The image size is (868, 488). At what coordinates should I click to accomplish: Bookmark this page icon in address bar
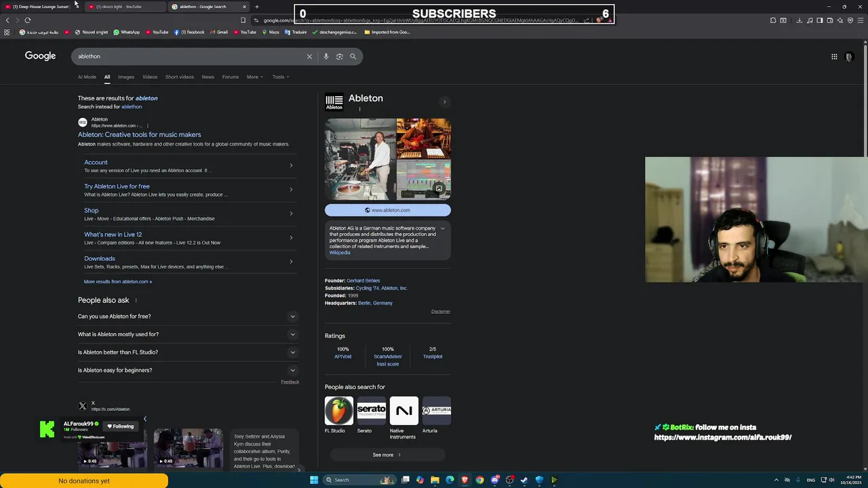pyautogui.click(x=243, y=20)
